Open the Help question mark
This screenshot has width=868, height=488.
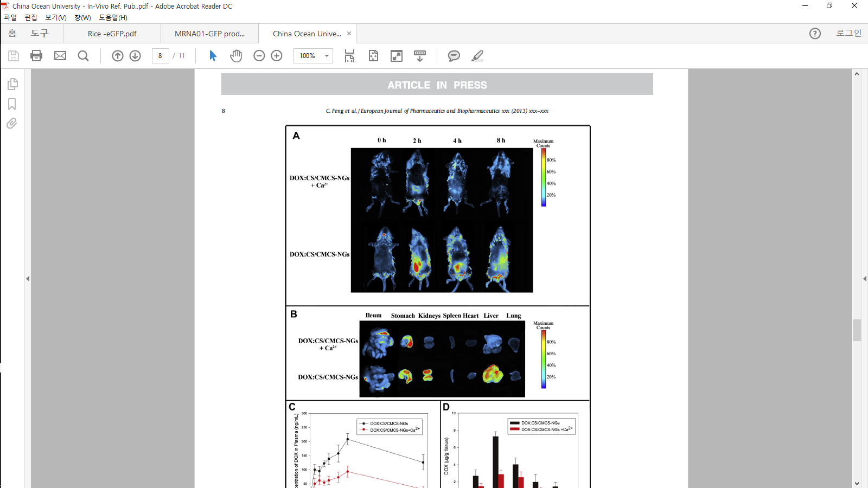815,34
